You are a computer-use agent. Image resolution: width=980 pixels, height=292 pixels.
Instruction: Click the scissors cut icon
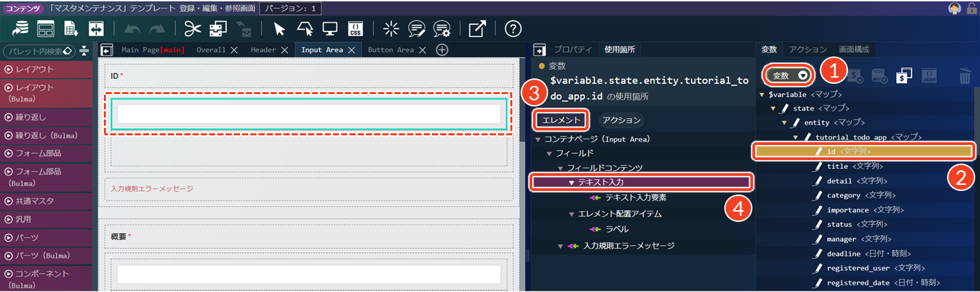pos(193,28)
